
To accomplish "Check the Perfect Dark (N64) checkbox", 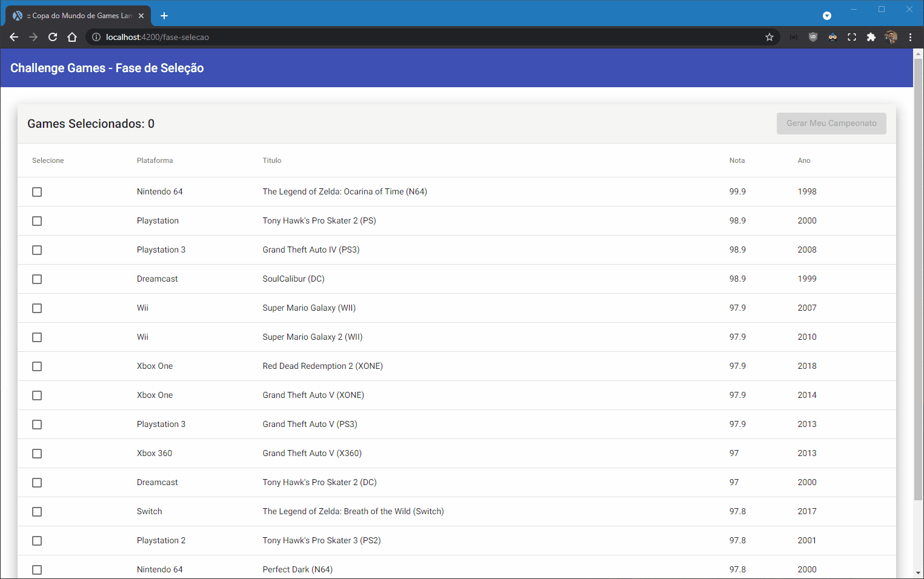I will click(37, 570).
